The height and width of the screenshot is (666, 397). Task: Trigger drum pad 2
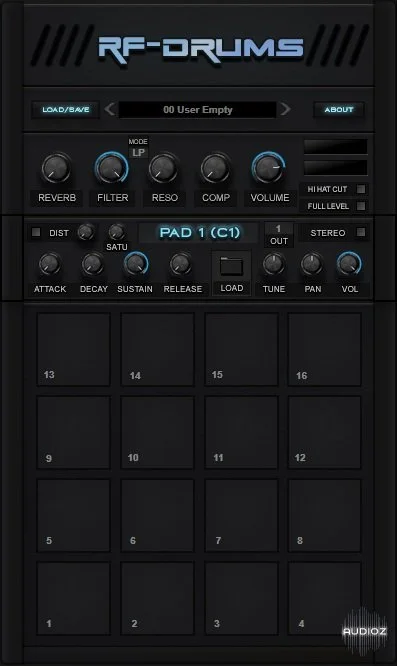pos(157,598)
